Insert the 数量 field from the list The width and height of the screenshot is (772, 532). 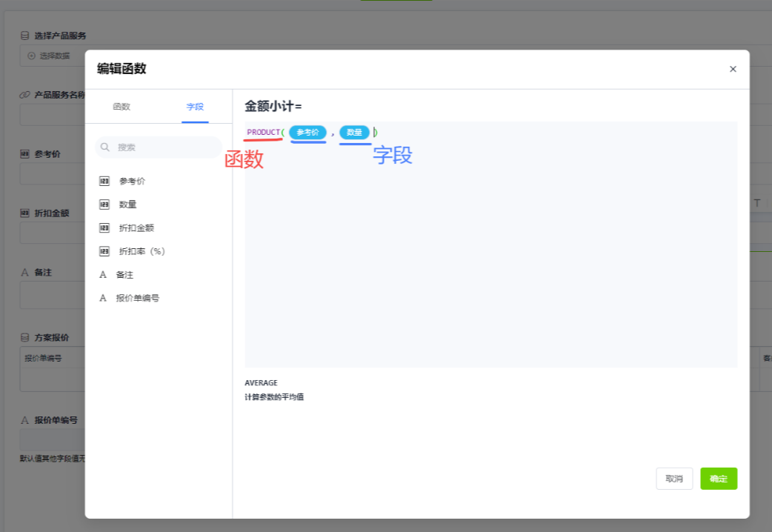coord(127,205)
